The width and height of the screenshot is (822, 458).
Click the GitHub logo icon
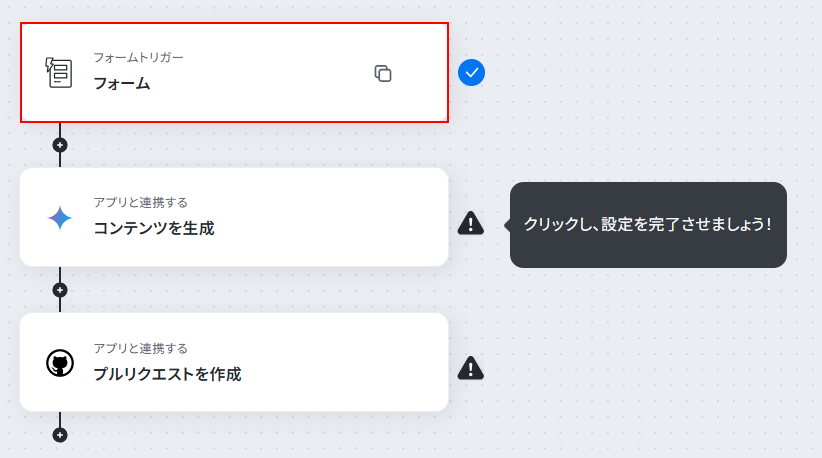(x=60, y=363)
